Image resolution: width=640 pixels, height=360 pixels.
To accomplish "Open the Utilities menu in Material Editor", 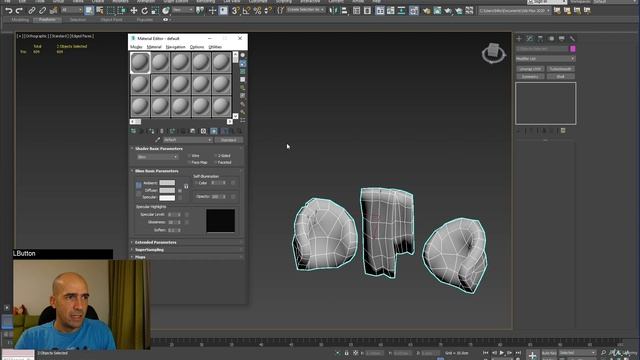I will coord(215,47).
